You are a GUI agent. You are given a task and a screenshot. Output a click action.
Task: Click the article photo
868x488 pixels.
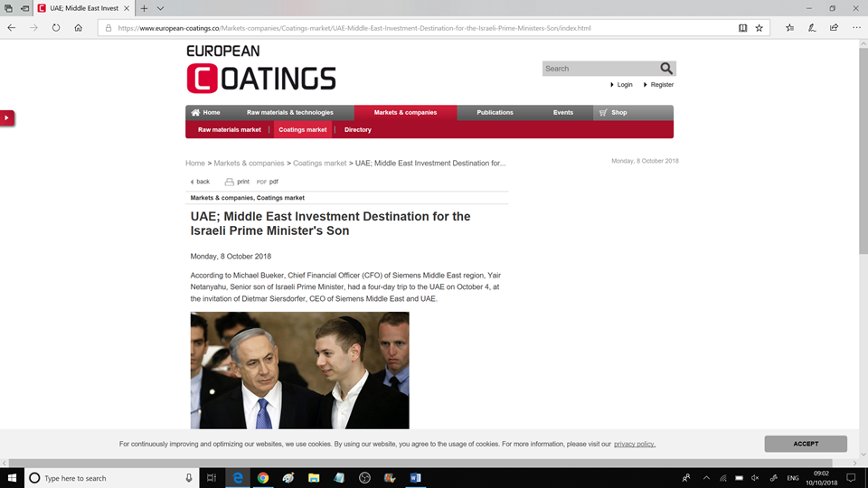tap(299, 371)
